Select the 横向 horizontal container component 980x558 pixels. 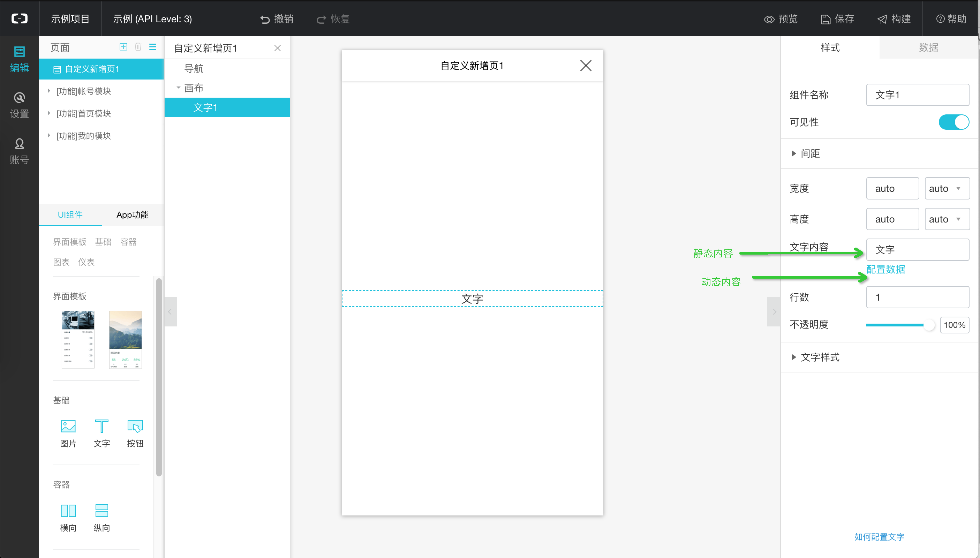click(68, 518)
